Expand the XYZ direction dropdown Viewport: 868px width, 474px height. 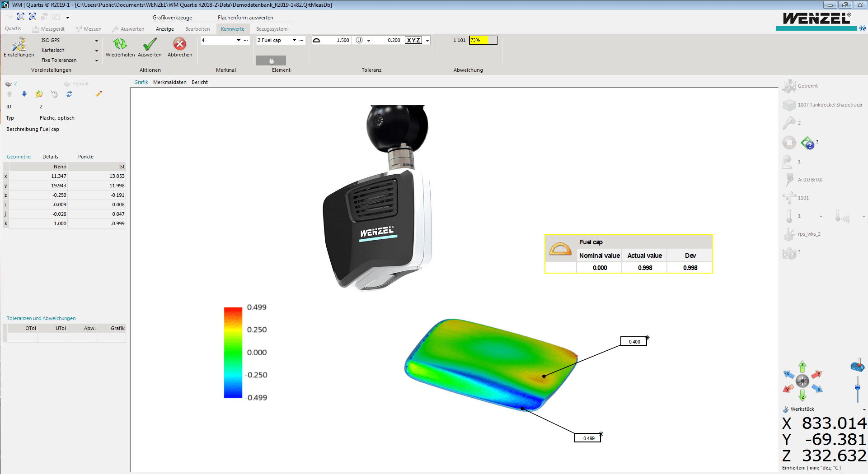coord(427,41)
